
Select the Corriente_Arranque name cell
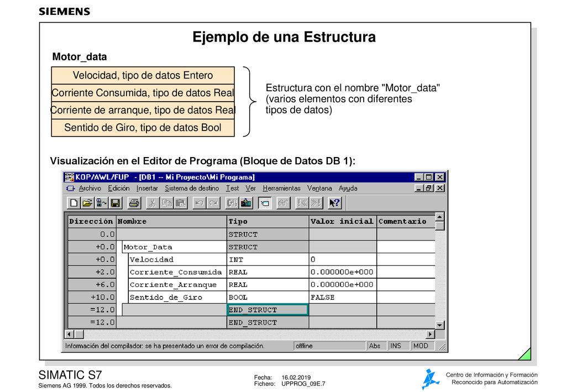click(x=177, y=285)
